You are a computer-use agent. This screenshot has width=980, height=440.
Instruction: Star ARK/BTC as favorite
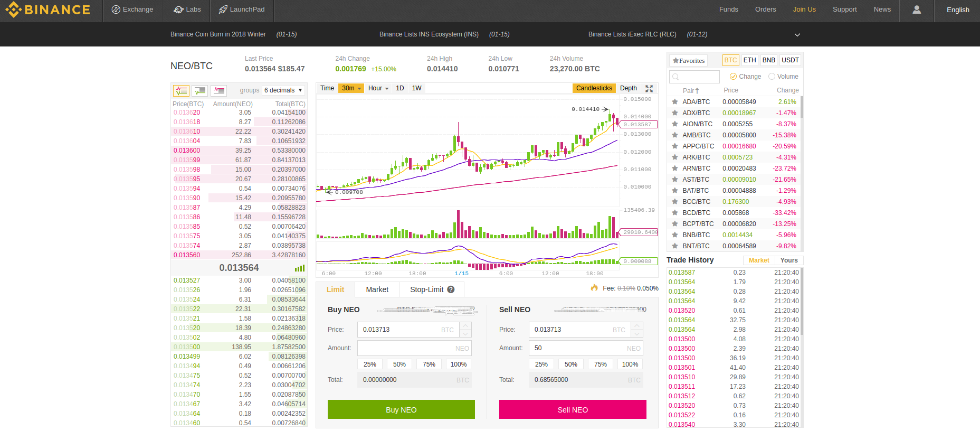(x=674, y=157)
